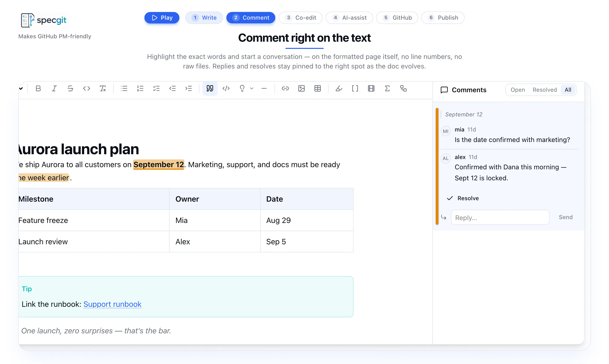Click the Sep 5 date cell

tap(307, 242)
